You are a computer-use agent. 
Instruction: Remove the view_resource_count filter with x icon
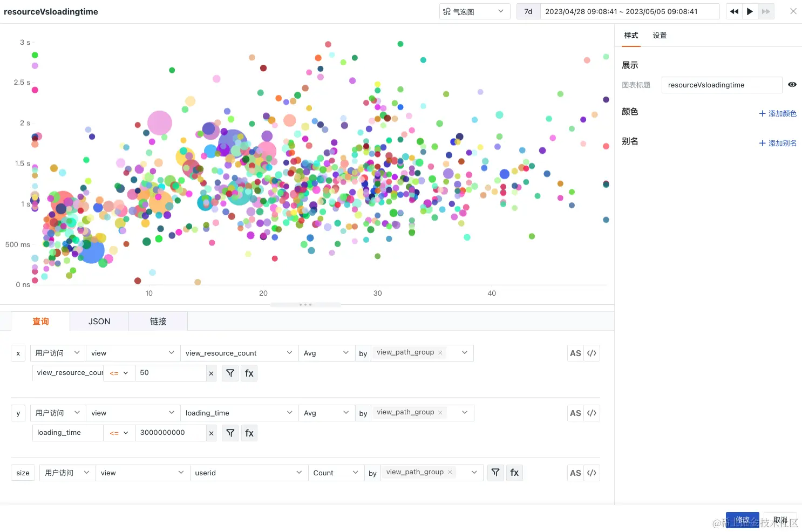tap(211, 373)
